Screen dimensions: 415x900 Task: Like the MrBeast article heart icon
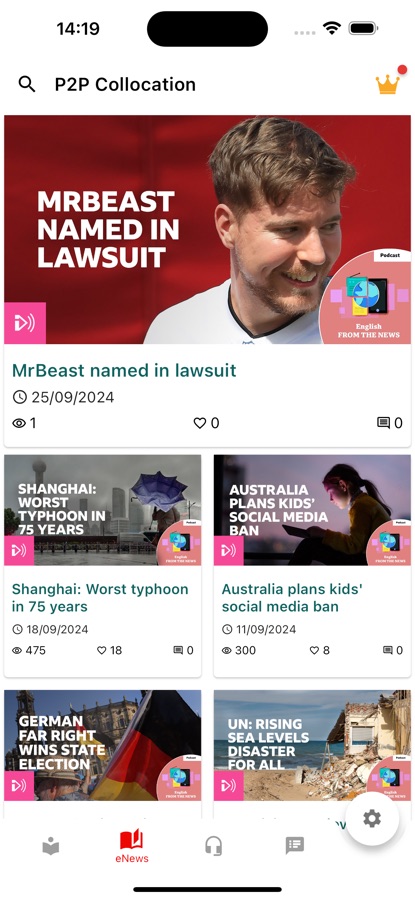199,423
